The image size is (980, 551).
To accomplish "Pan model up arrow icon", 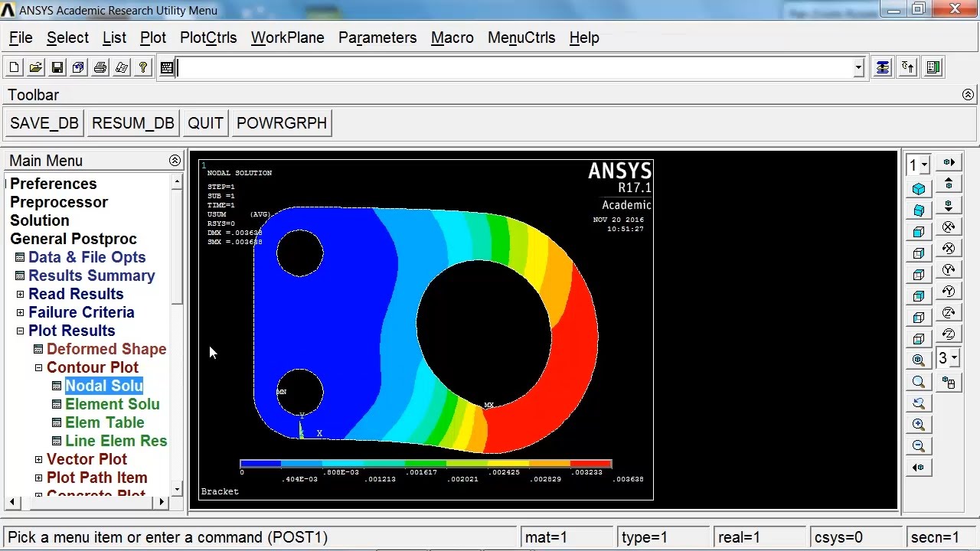I will point(949,184).
